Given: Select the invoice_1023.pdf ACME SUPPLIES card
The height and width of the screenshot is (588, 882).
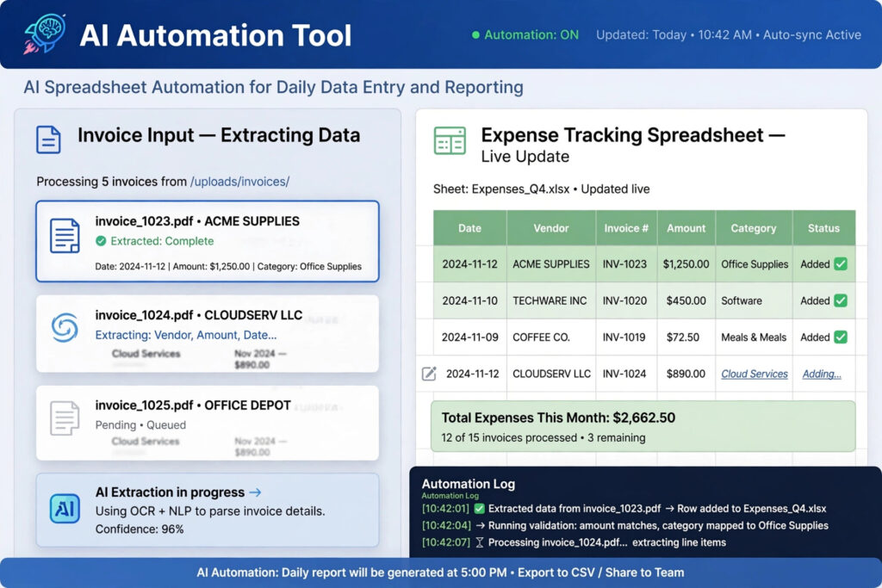Looking at the screenshot, I should pos(208,241).
